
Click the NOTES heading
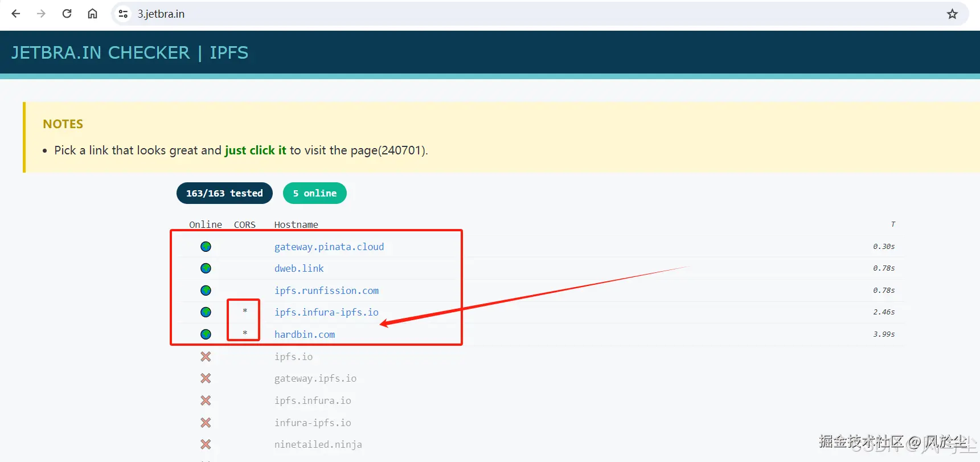(x=63, y=124)
